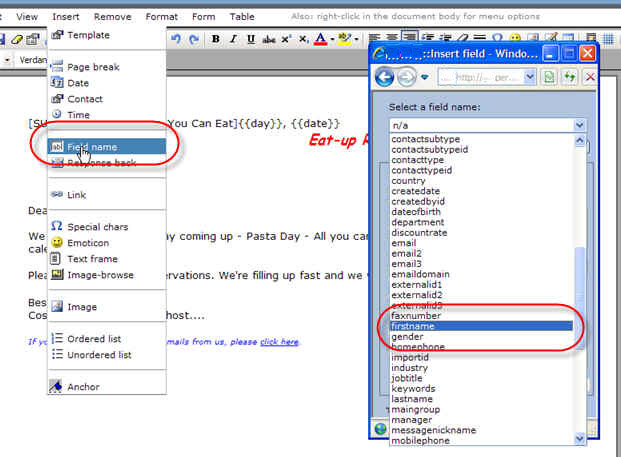Image resolution: width=621 pixels, height=457 pixels.
Task: Open the View menu
Action: coord(27,17)
